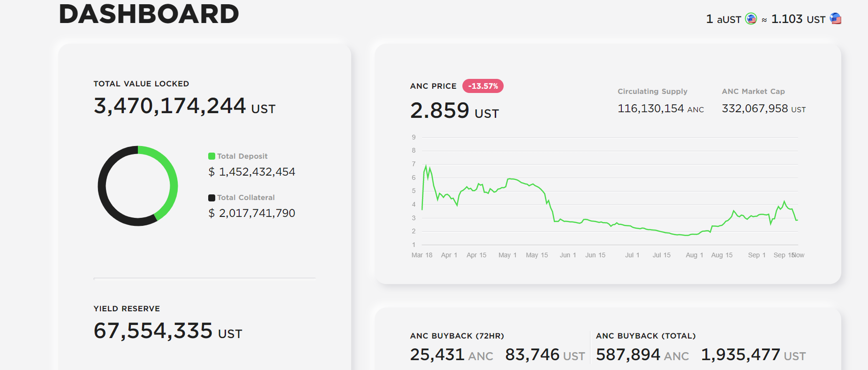Click the 116,130,154 ANC supply value
The width and height of the screenshot is (868, 370).
(x=661, y=108)
